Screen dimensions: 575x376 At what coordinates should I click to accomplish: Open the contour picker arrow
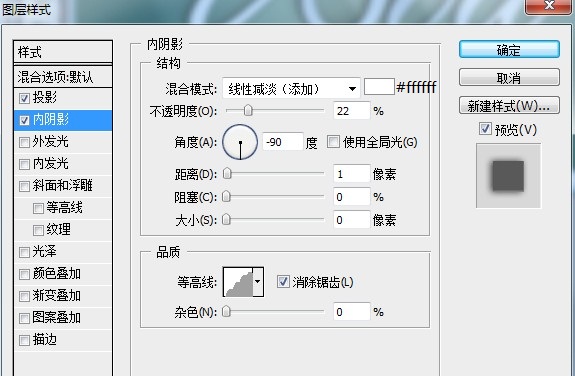coord(258,282)
